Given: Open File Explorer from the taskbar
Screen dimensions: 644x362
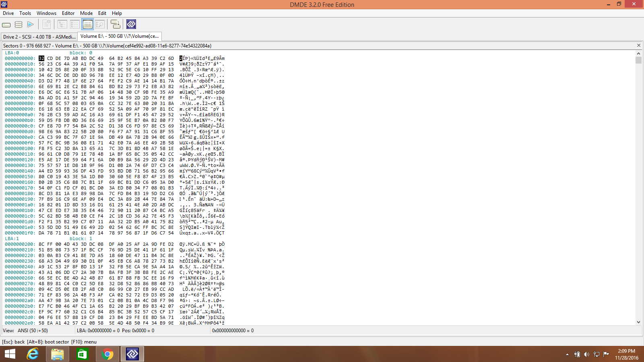Looking at the screenshot, I should coord(58,354).
